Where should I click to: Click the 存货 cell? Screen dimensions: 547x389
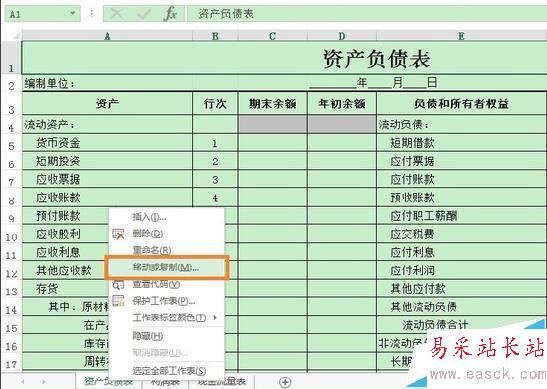point(65,289)
